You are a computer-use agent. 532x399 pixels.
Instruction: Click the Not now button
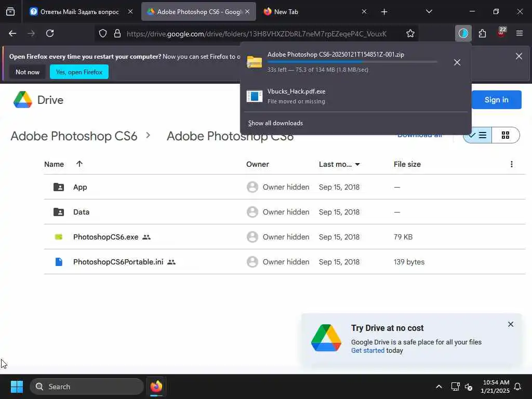pyautogui.click(x=28, y=72)
